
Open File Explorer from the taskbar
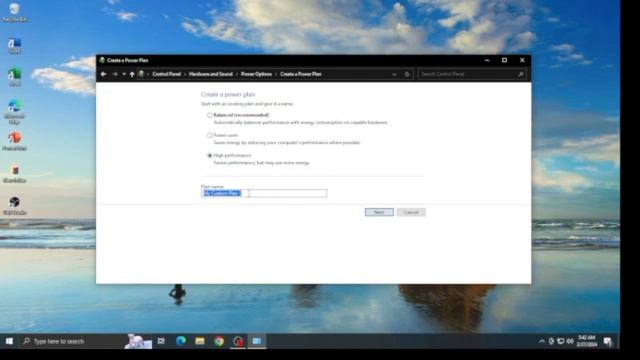point(200,341)
